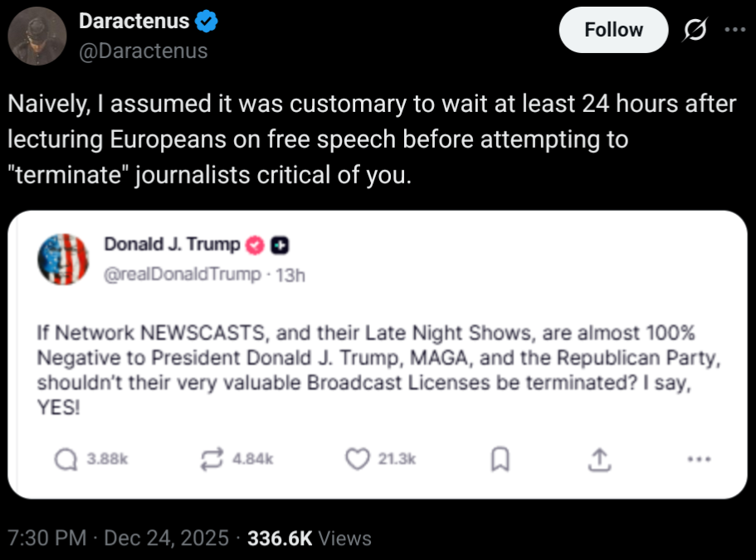Open the tweet's three-dot more menu
Screen dimensions: 756x560
coord(735,29)
